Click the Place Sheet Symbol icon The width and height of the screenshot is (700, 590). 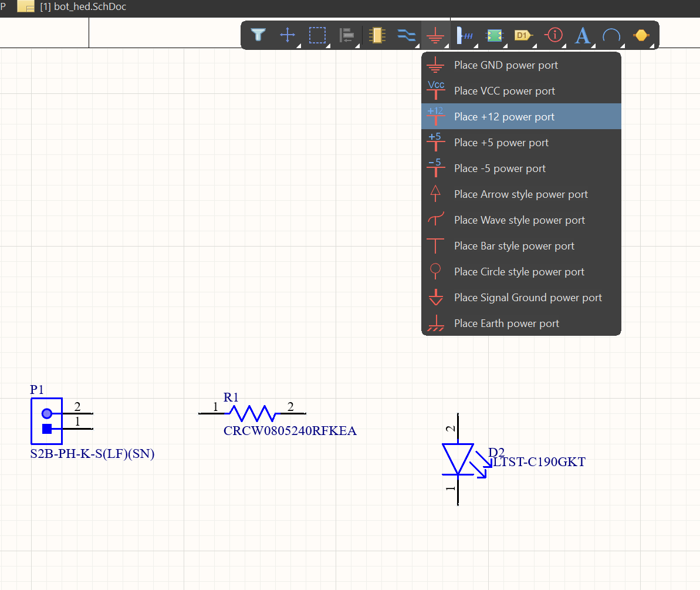494,35
